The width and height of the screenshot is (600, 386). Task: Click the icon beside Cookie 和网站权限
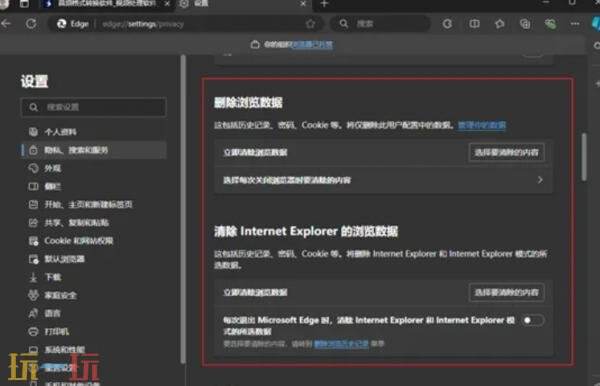click(x=33, y=241)
